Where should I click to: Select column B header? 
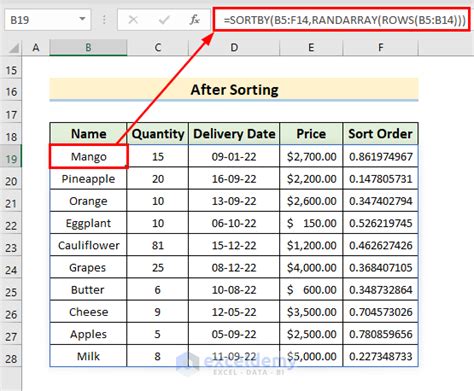(88, 48)
